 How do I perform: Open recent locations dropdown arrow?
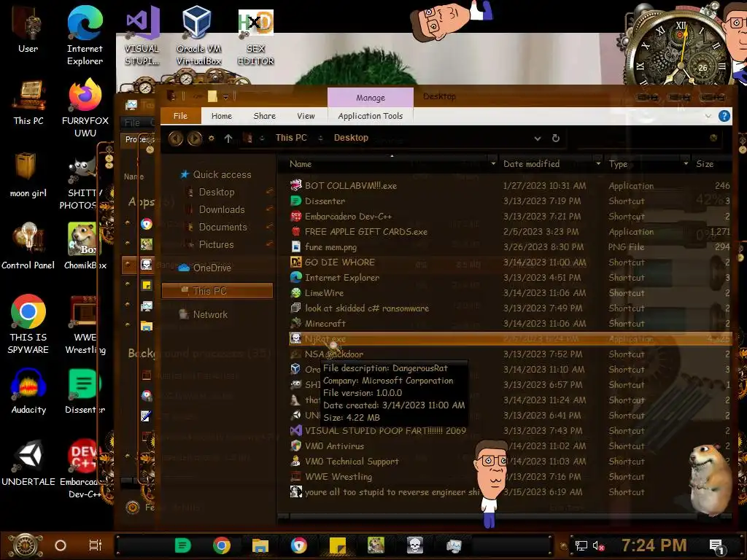[212, 138]
